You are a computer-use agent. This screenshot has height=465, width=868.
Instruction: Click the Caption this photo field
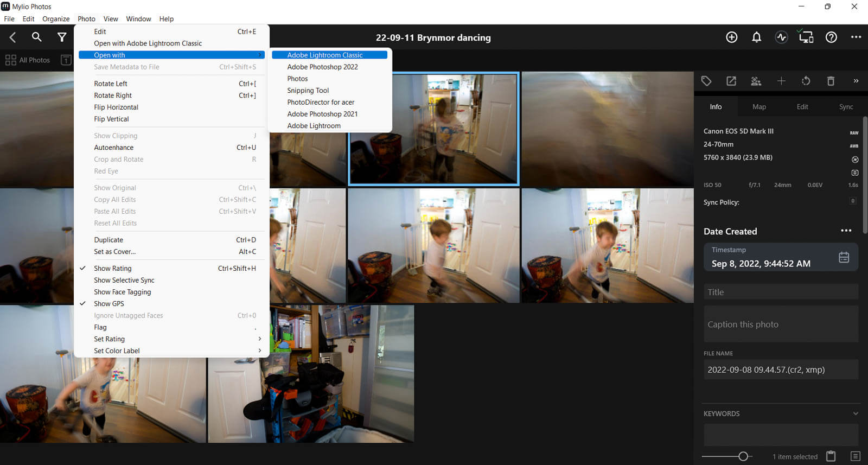(781, 324)
